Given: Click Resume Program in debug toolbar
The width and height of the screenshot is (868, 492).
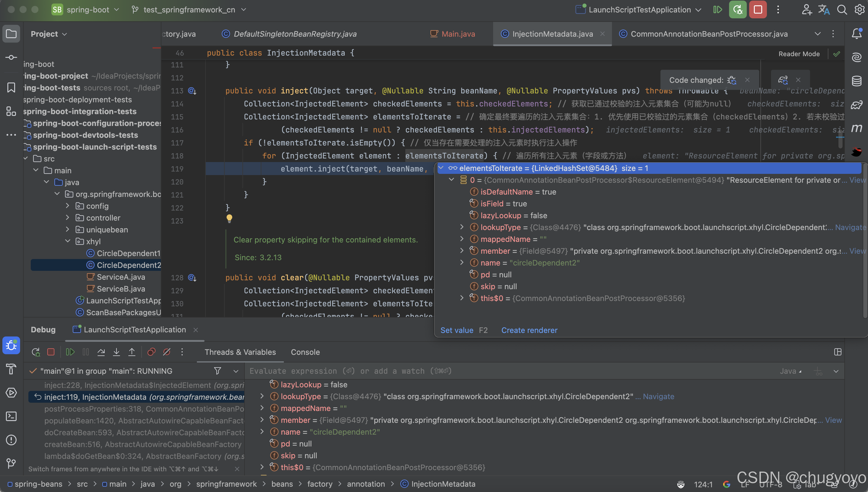Looking at the screenshot, I should pos(70,352).
